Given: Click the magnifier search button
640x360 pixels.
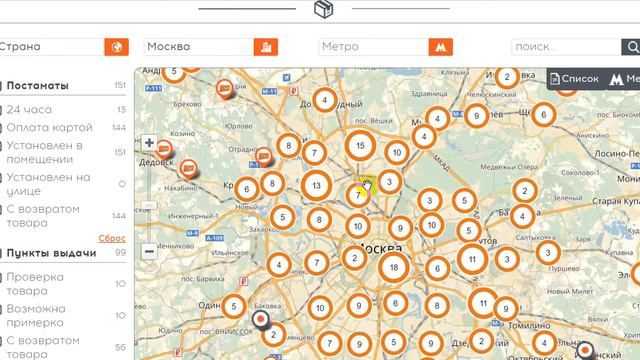Looking at the screenshot, I should pos(631,47).
